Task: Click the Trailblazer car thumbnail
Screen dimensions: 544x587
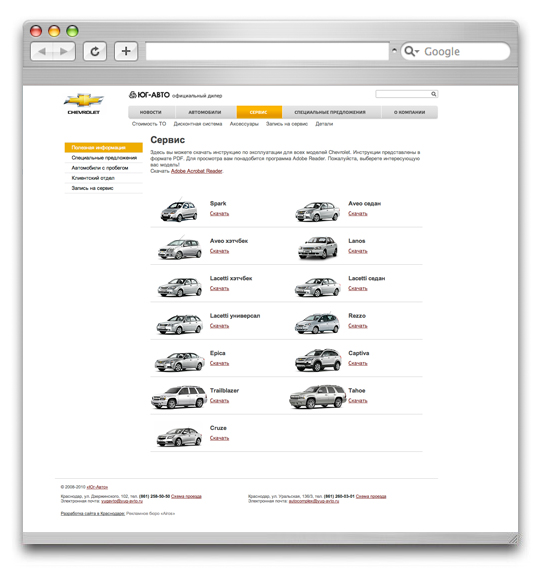Action: pyautogui.click(x=179, y=397)
